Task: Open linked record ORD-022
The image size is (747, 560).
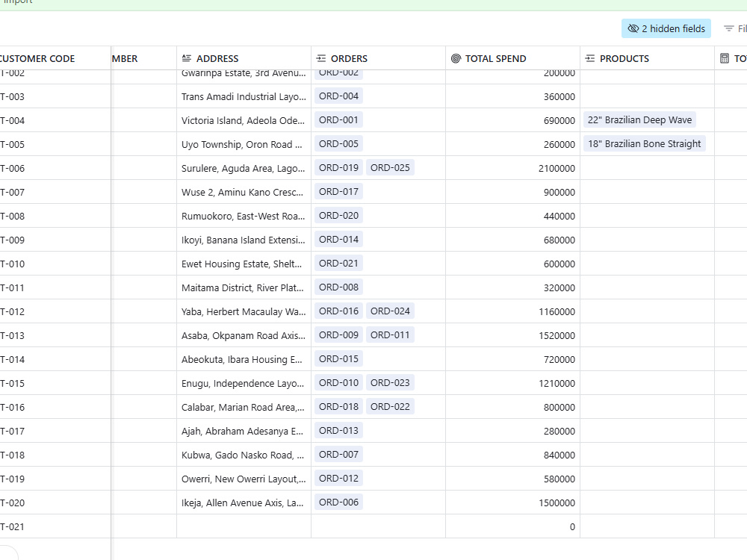Action: click(x=390, y=407)
